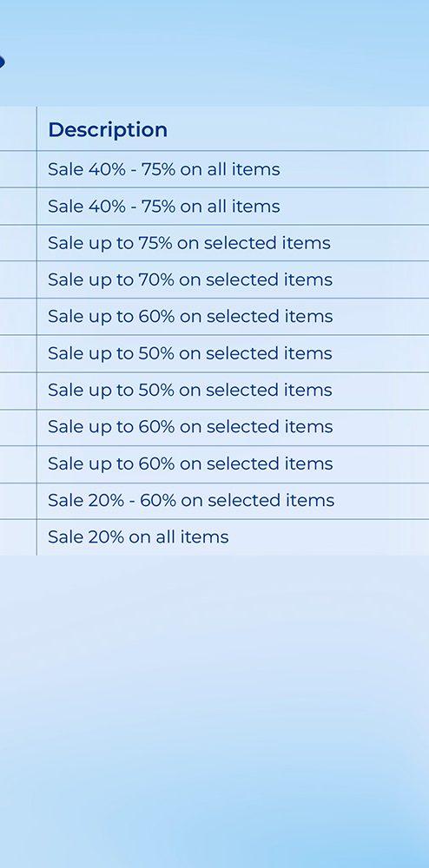Click the left cell beside "Sale up to 75%" row
429x868 pixels.
[x=18, y=243]
